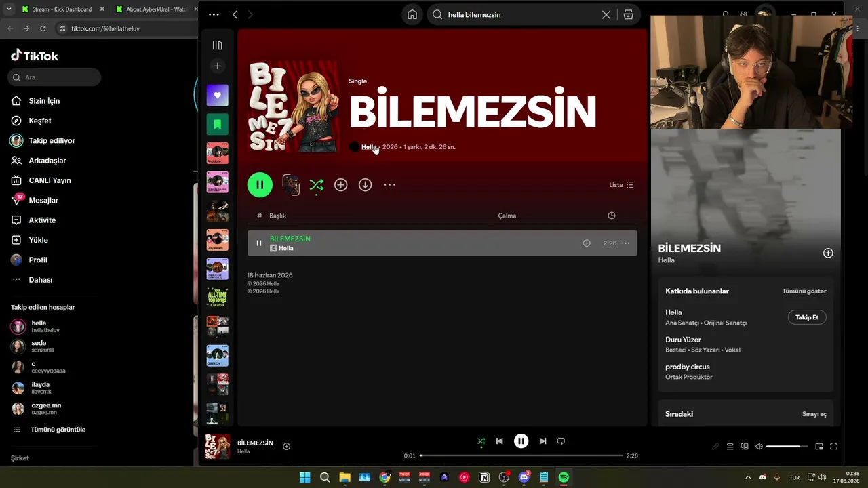Screen dimensions: 868x488
Task: Open Windows Start menu
Action: [x=304, y=477]
